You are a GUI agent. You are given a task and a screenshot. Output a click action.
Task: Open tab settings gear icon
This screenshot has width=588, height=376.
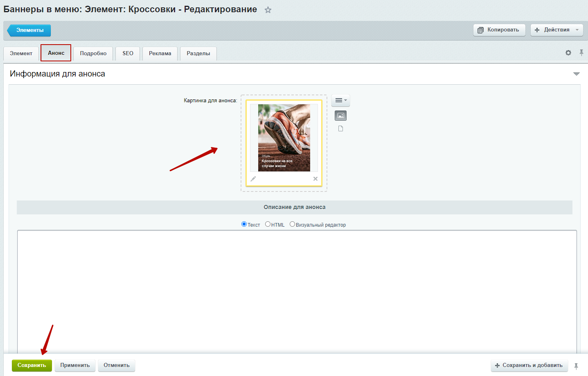click(568, 53)
